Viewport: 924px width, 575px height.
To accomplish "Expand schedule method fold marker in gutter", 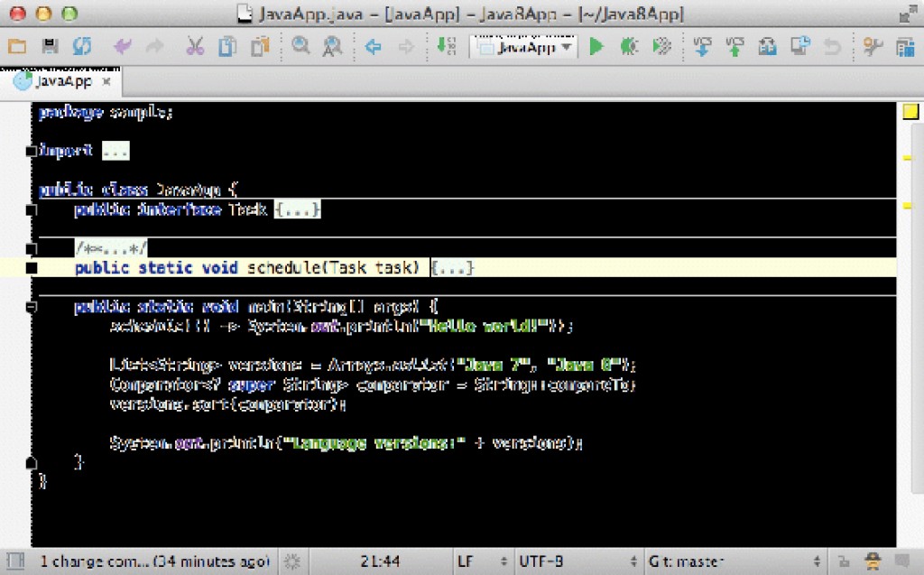I will [x=32, y=268].
